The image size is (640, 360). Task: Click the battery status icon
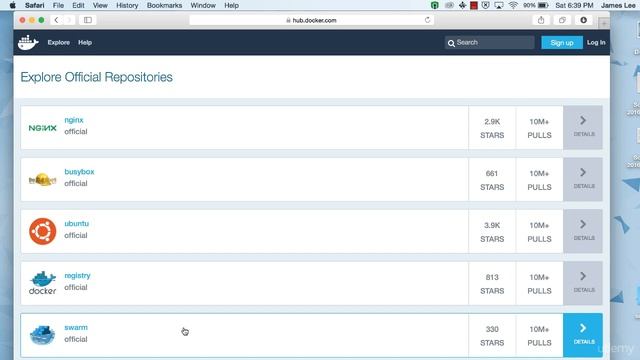[543, 5]
